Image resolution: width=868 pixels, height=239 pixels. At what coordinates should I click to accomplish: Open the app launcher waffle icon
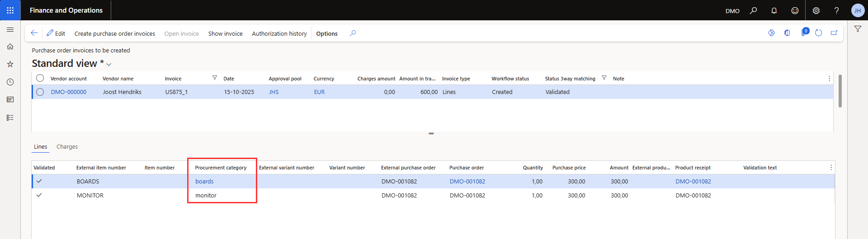coord(10,10)
